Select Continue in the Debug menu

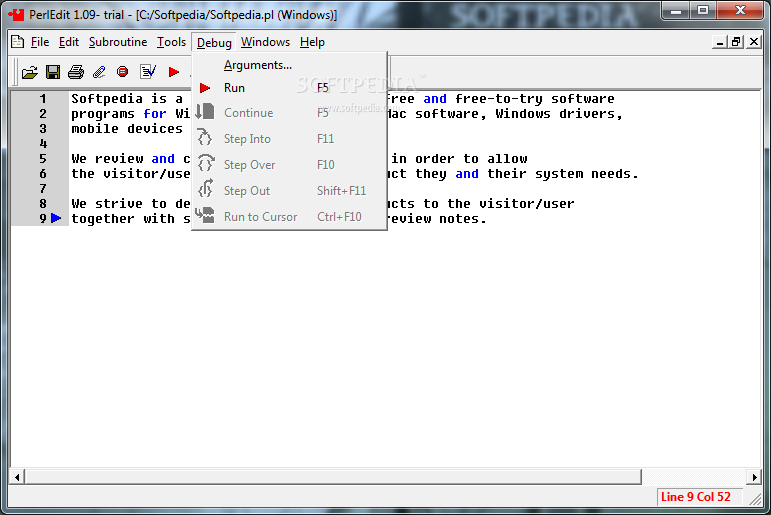(x=289, y=113)
